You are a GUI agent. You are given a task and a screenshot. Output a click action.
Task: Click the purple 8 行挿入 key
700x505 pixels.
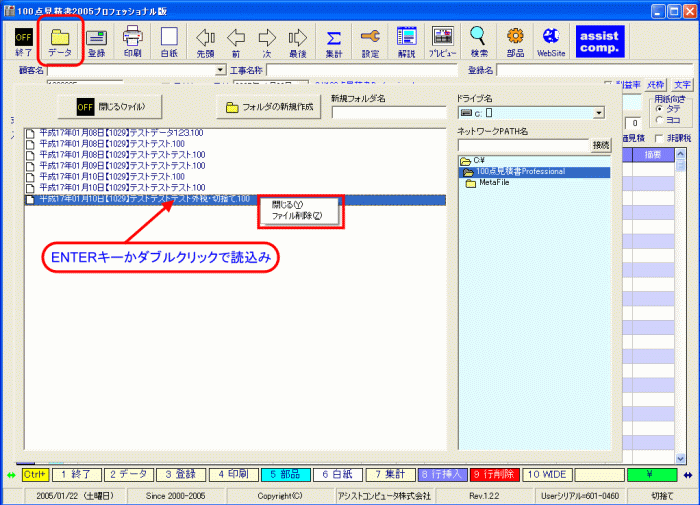[442, 475]
